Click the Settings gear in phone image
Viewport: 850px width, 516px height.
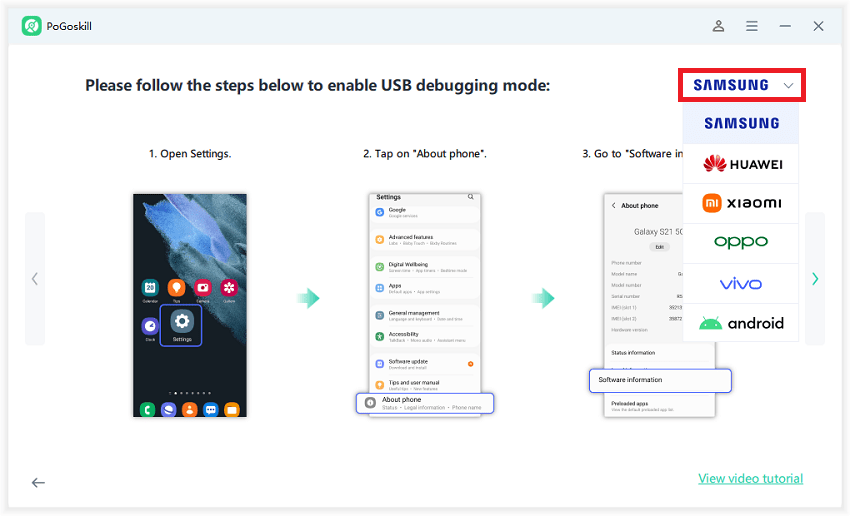click(x=181, y=324)
